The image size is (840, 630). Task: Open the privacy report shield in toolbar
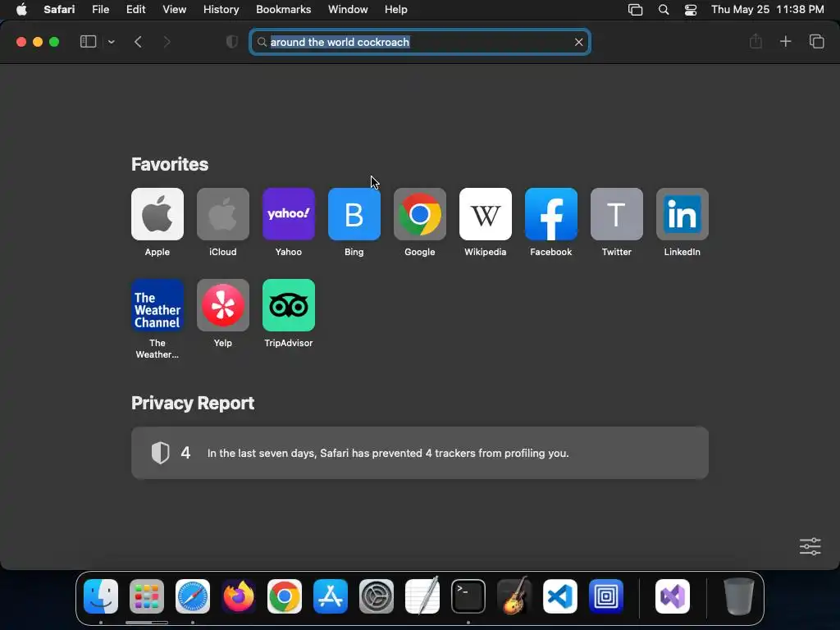click(232, 42)
